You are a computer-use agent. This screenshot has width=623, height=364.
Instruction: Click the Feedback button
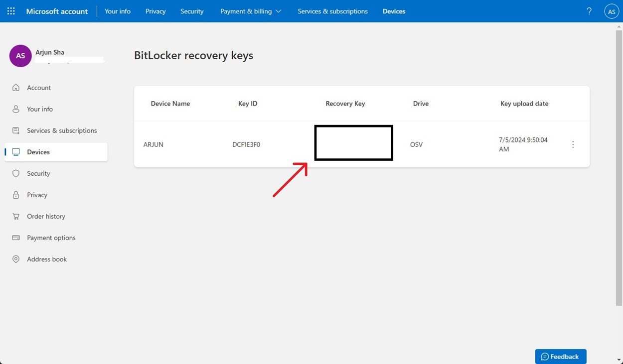point(561,356)
